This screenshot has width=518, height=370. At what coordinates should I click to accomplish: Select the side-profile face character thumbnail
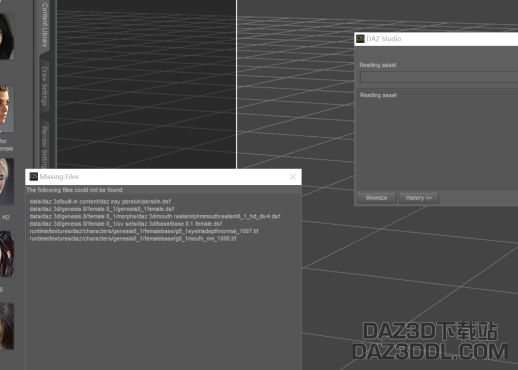click(x=7, y=109)
